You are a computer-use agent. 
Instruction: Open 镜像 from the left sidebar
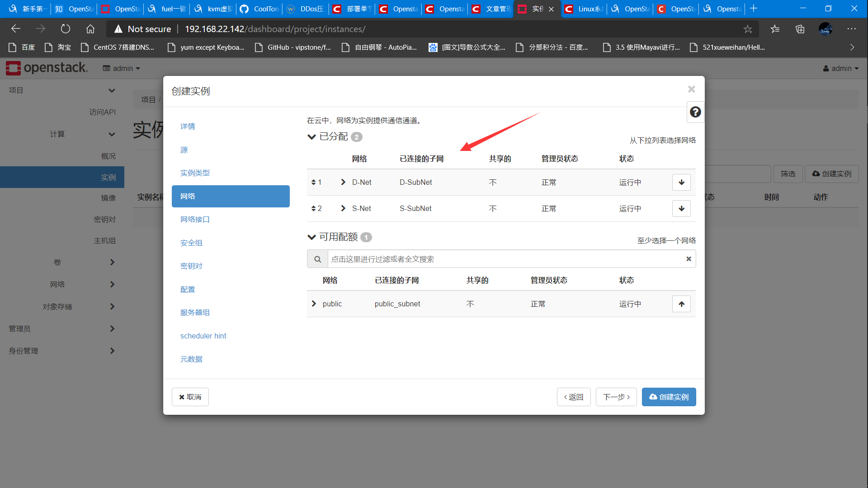coord(108,197)
